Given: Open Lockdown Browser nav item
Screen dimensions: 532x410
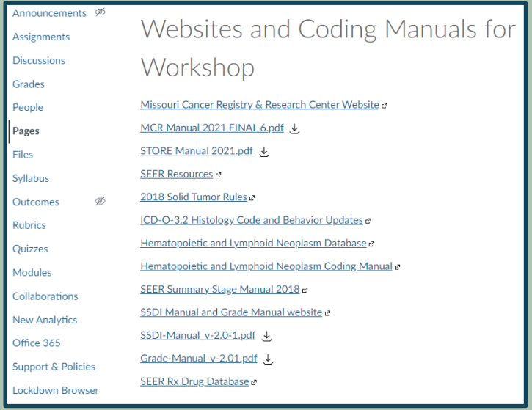Looking at the screenshot, I should pos(55,391).
